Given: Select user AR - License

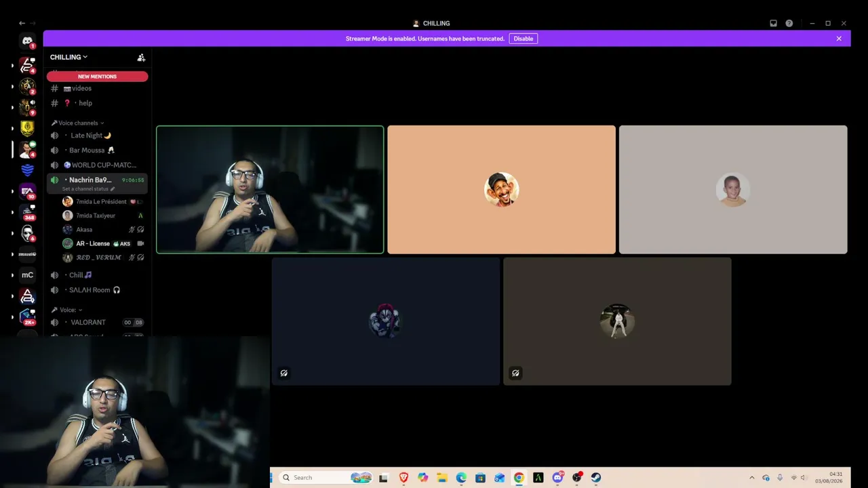Looking at the screenshot, I should point(104,243).
